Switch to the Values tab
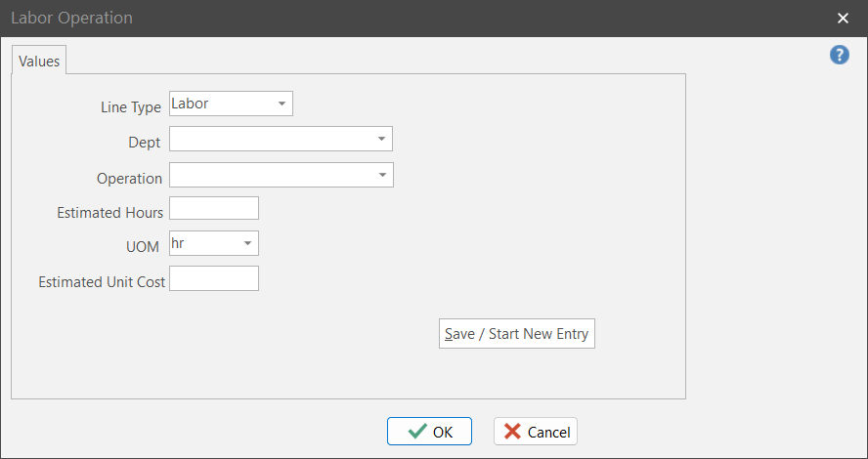Viewport: 868px width, 459px height. click(x=39, y=61)
